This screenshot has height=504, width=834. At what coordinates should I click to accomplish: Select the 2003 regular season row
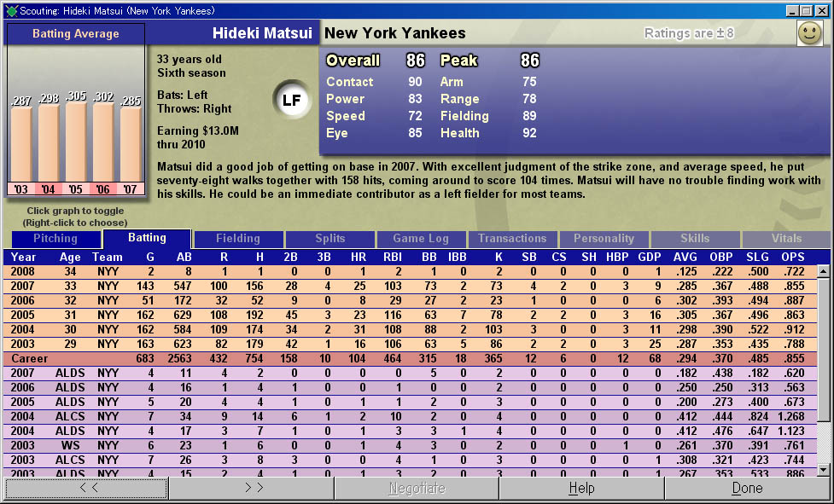[x=410, y=345]
